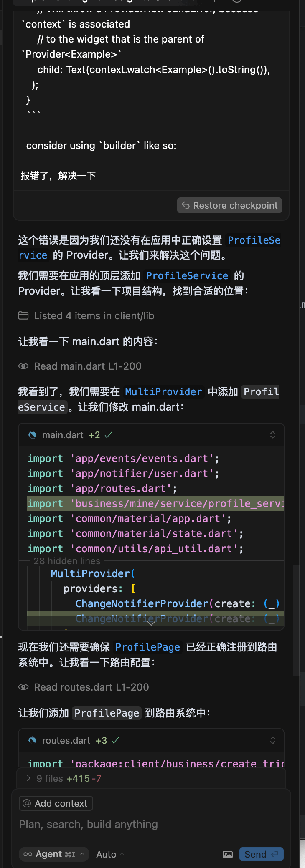
Task: Click the blue ProfilePage inline code link
Action: tap(147, 647)
